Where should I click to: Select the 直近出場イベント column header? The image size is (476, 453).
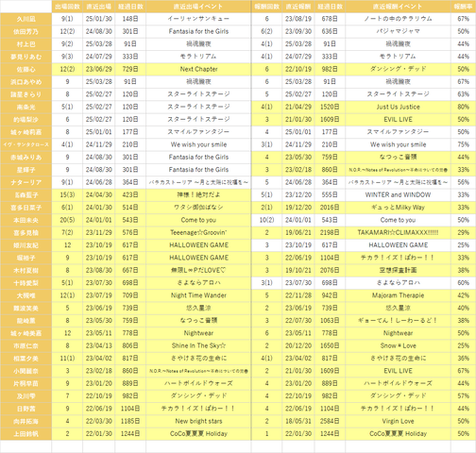198,7
